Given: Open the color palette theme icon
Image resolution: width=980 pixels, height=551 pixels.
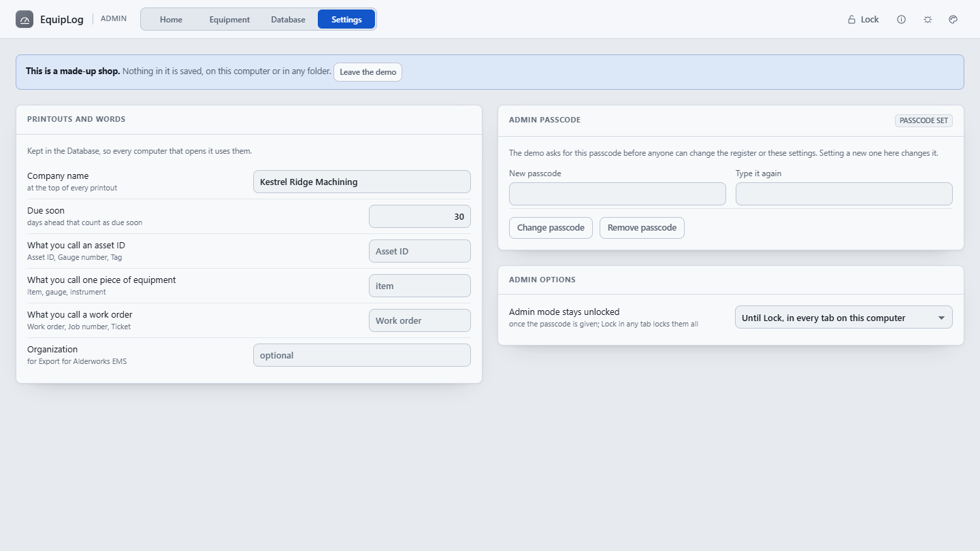Looking at the screenshot, I should (x=953, y=20).
